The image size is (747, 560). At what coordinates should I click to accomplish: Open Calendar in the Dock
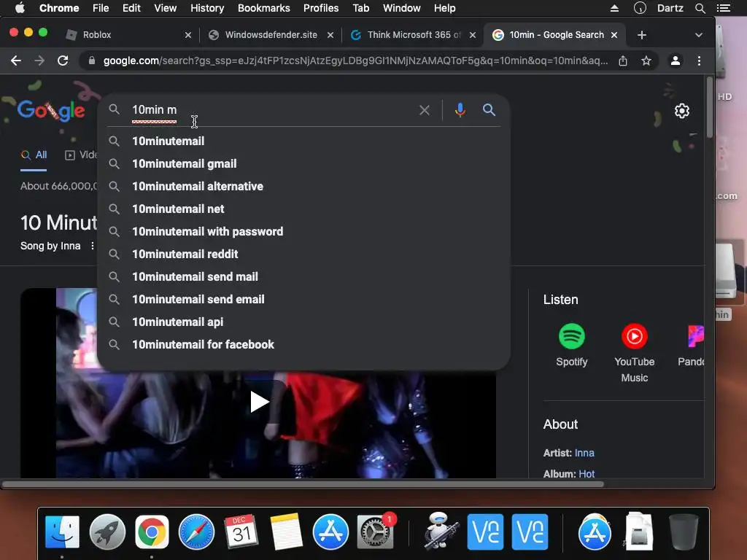(241, 532)
